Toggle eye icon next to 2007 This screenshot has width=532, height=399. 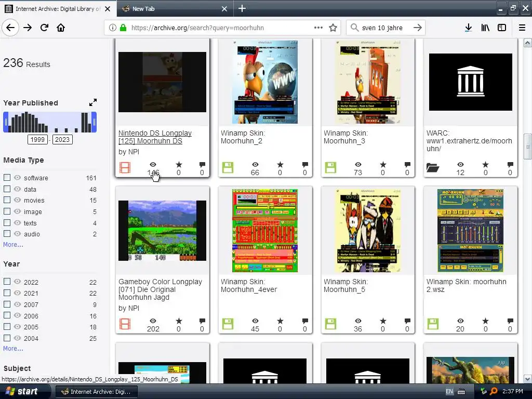17,304
